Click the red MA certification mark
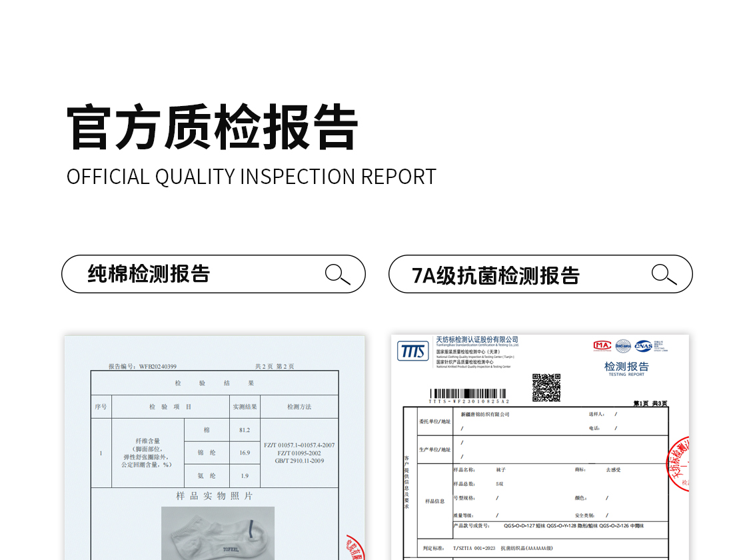731x560 pixels. [602, 345]
